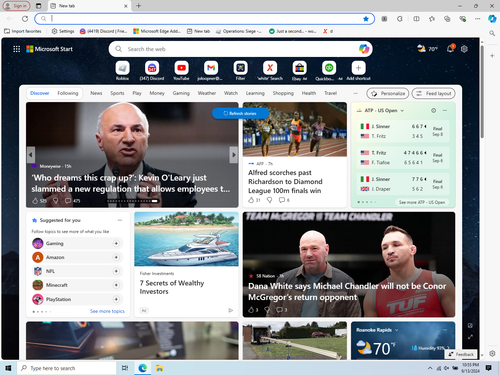Open the Edge sidebar search icon

[492, 33]
